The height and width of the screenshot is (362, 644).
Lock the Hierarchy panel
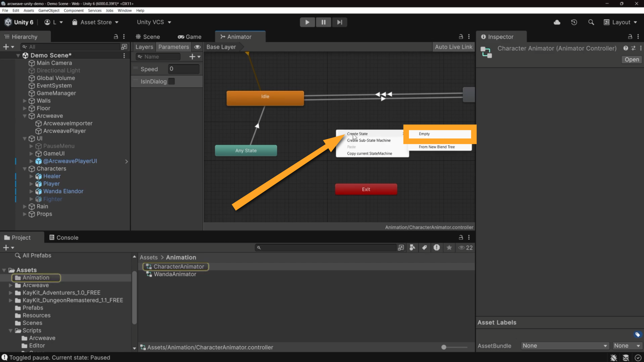[116, 37]
